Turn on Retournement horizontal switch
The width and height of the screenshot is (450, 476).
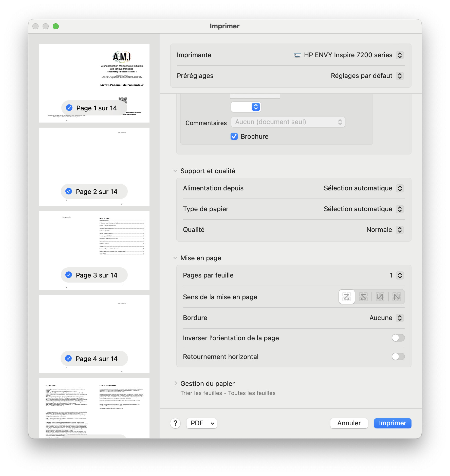[x=398, y=356]
